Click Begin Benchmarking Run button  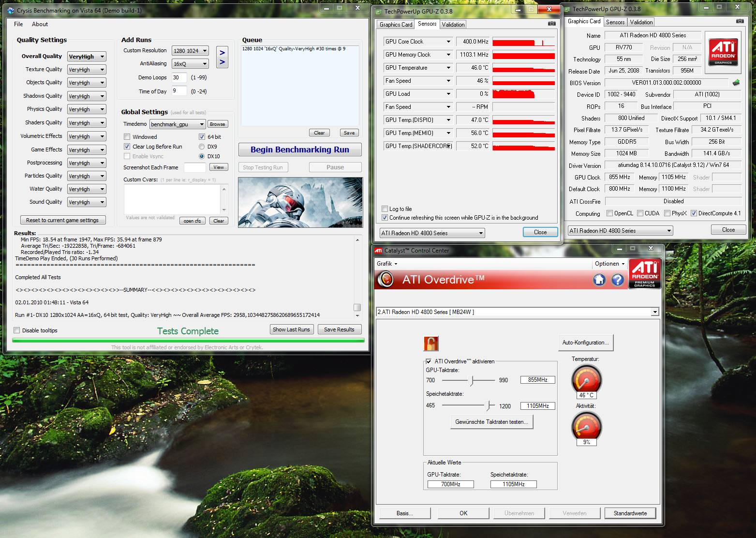300,150
